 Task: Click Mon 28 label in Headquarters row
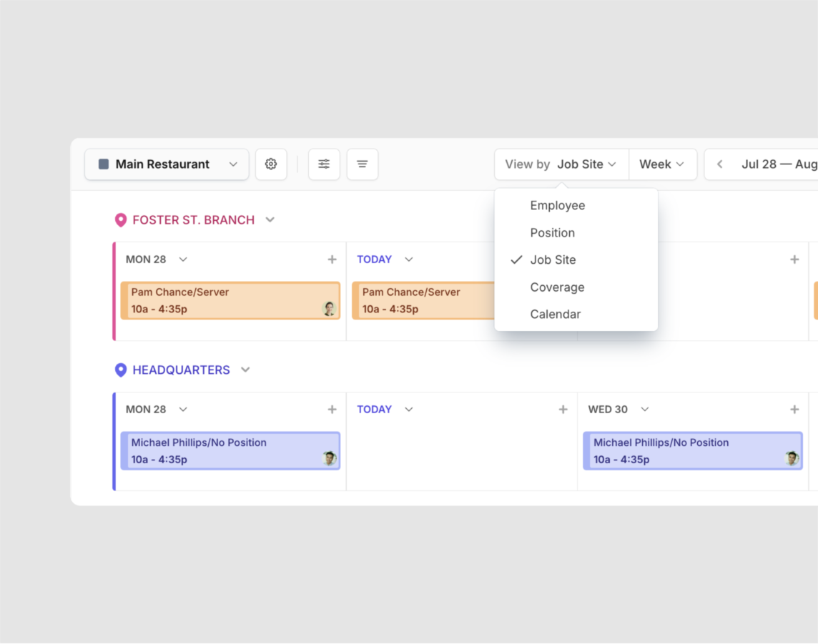click(146, 410)
